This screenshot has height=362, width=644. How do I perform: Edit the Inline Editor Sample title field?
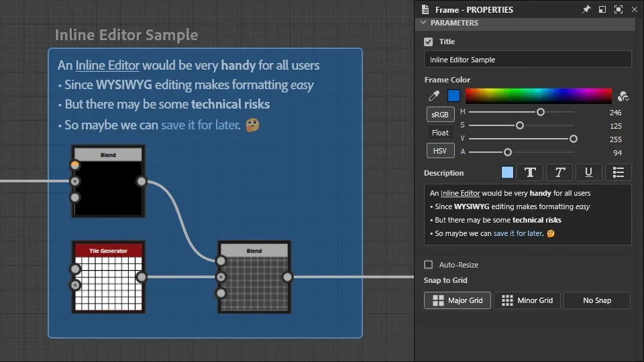(527, 60)
